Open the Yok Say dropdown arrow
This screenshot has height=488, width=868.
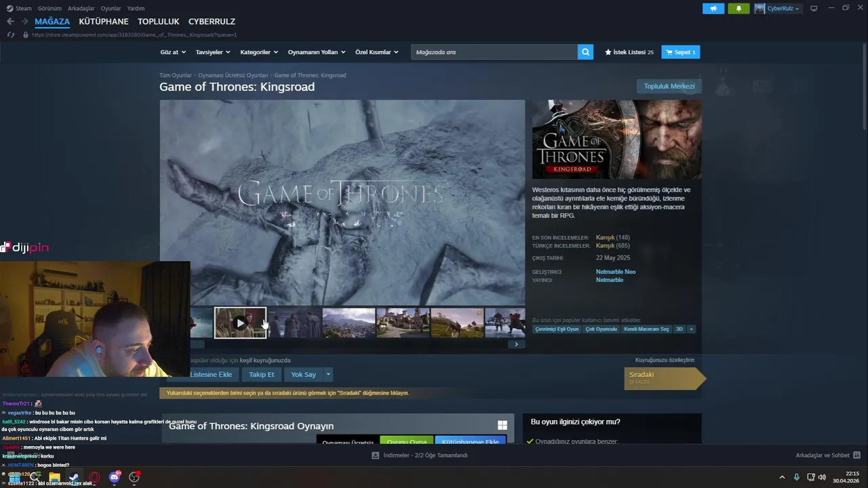point(328,374)
